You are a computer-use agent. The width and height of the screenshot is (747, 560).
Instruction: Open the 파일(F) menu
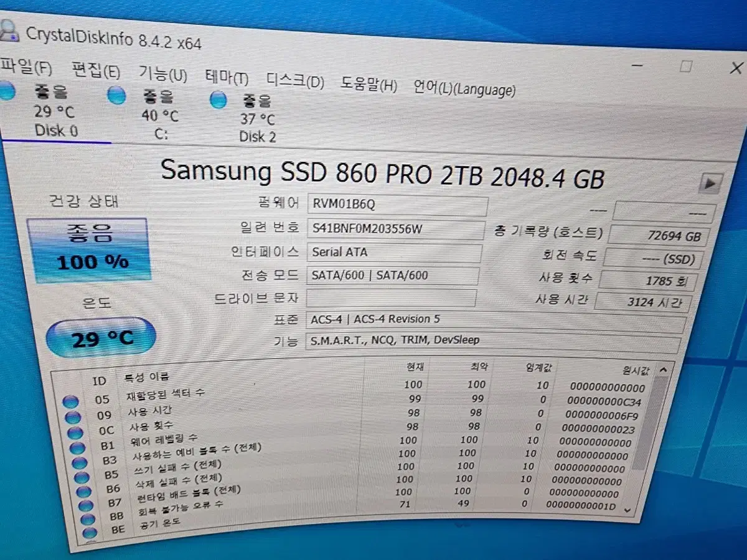point(26,67)
